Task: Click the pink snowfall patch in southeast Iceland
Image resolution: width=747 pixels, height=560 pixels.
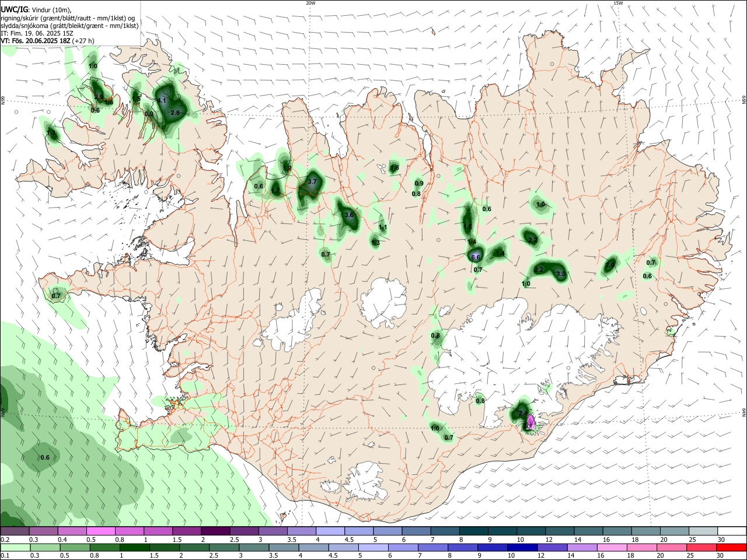Action: tap(530, 422)
